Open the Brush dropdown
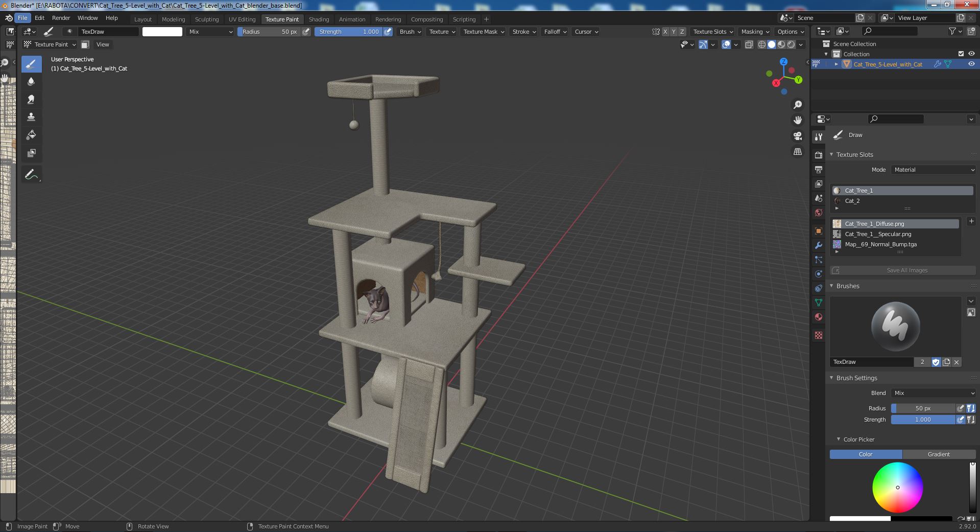Viewport: 980px width, 532px height. (x=410, y=32)
